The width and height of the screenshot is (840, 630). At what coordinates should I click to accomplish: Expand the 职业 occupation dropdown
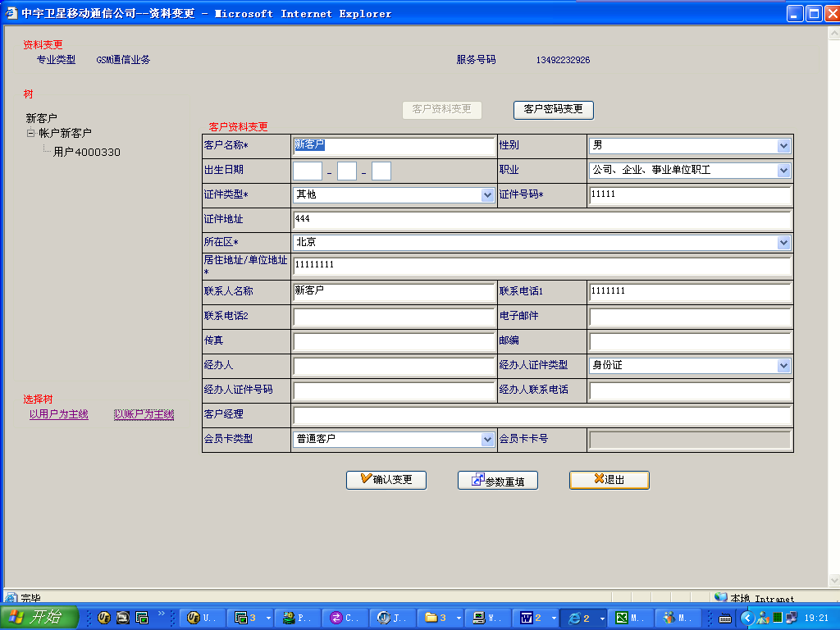pyautogui.click(x=783, y=171)
